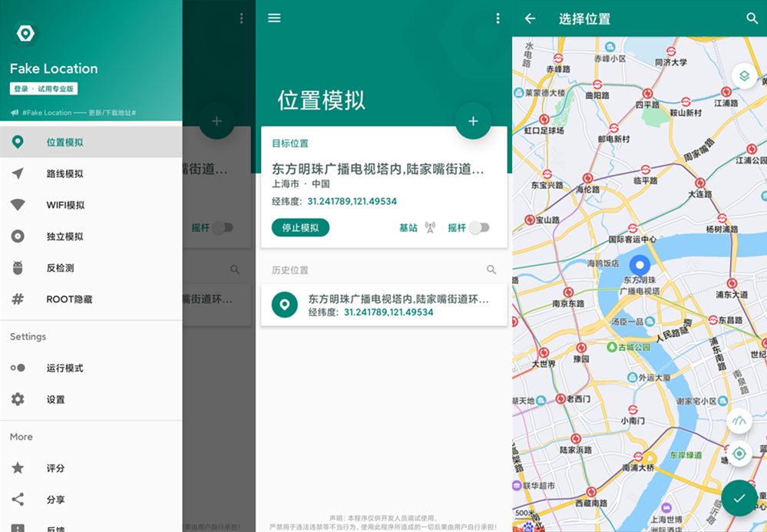Tap the dimmed plus button behind the drawer
The height and width of the screenshot is (532, 767).
pos(217,121)
